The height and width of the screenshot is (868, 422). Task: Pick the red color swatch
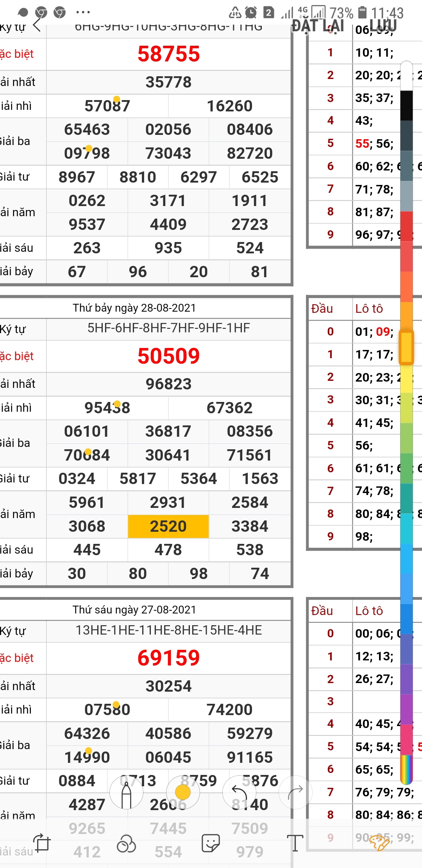(x=406, y=226)
